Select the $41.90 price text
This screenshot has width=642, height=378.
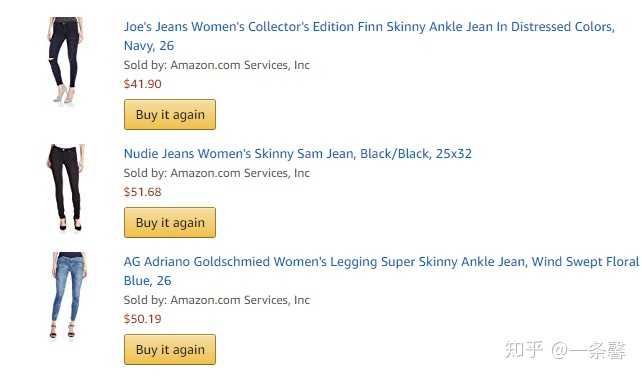pyautogui.click(x=142, y=84)
